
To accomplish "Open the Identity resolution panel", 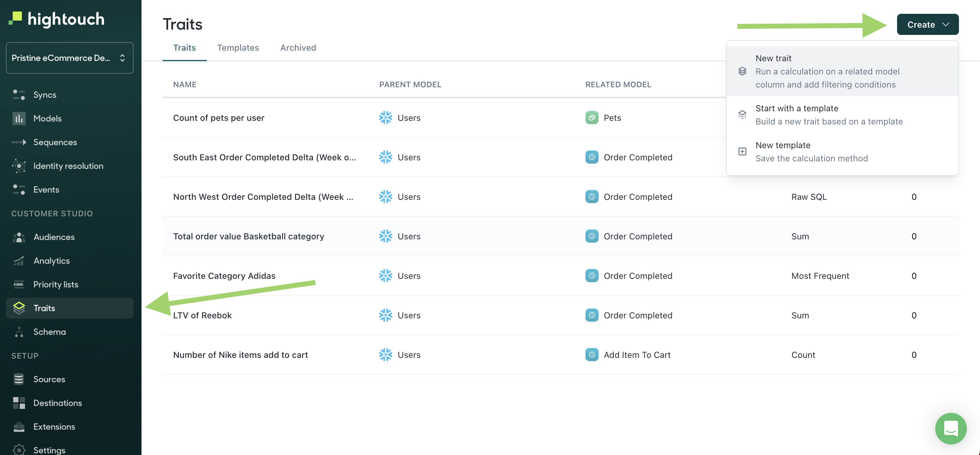I will 68,166.
